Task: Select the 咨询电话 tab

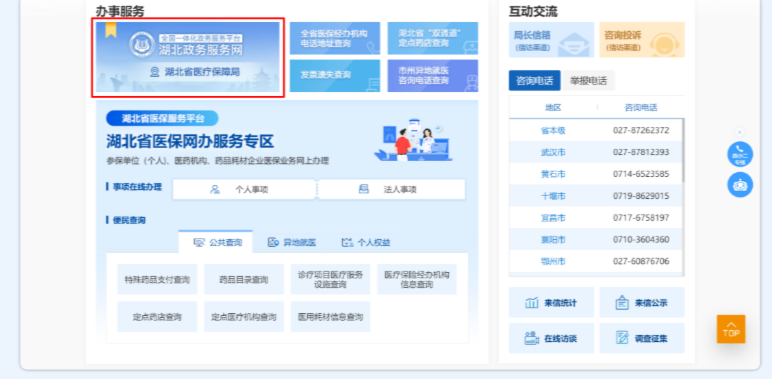Action: coord(534,81)
